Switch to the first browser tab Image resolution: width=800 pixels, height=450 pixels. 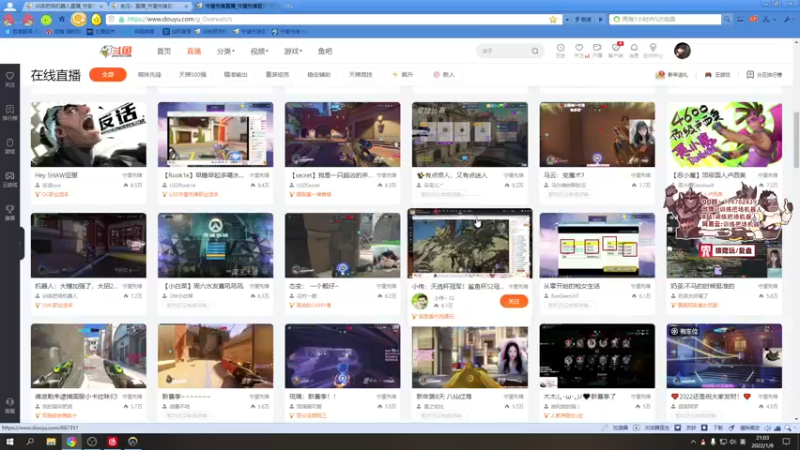click(64, 6)
